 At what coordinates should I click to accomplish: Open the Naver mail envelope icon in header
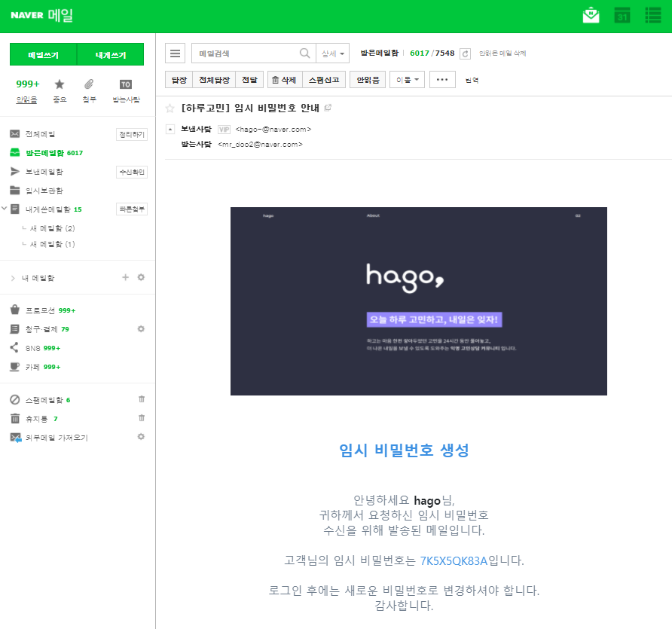click(x=591, y=15)
